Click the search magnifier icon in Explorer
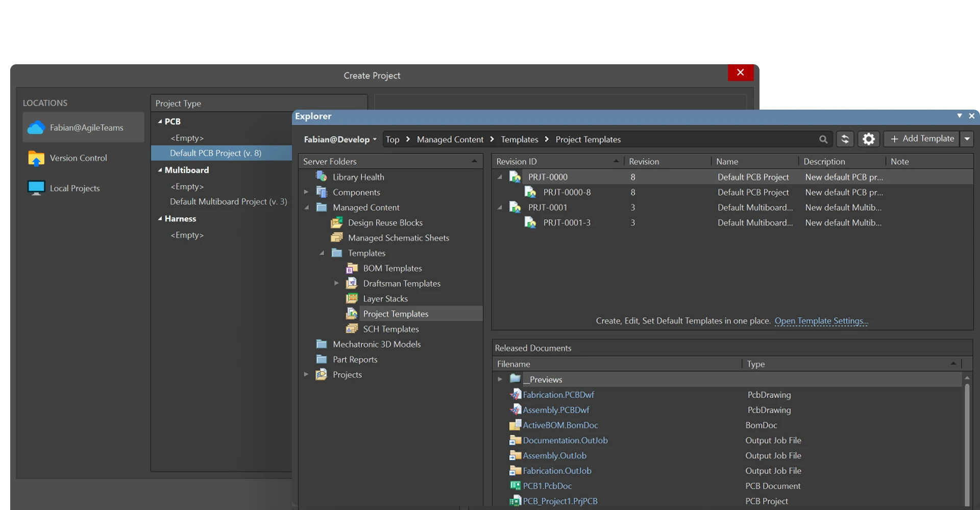 click(823, 139)
